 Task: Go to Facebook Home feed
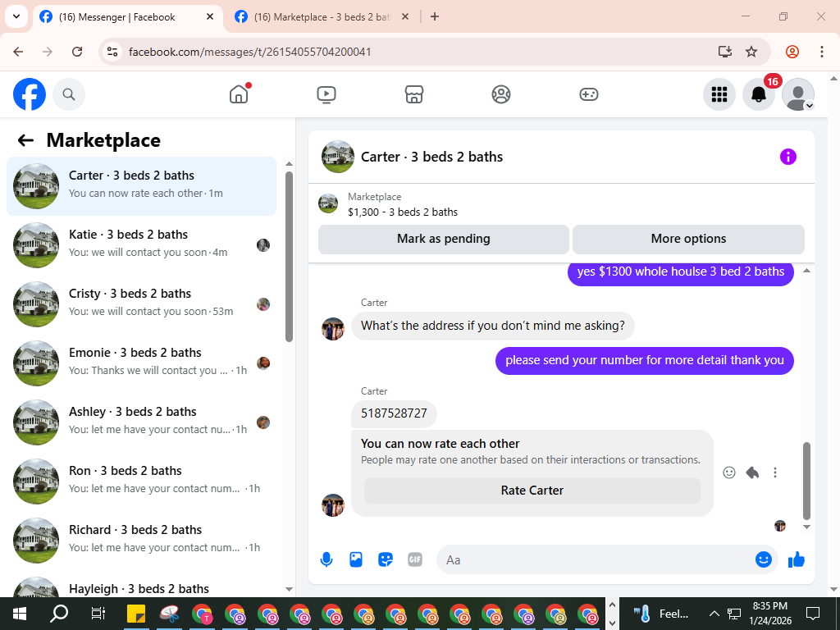[239, 94]
